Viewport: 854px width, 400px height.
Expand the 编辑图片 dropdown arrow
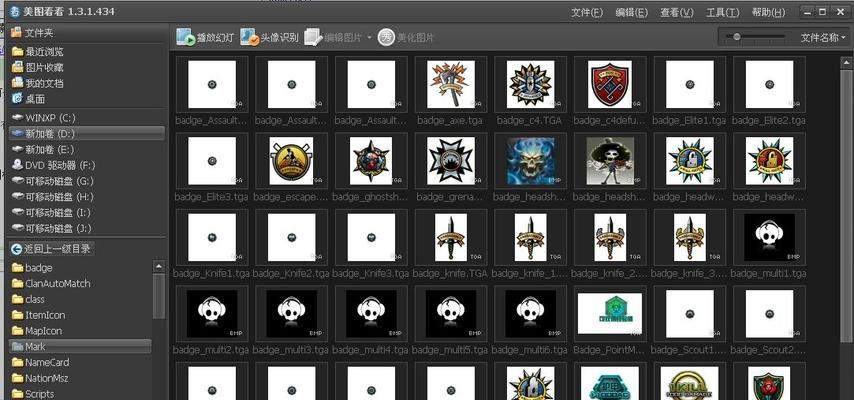click(369, 38)
